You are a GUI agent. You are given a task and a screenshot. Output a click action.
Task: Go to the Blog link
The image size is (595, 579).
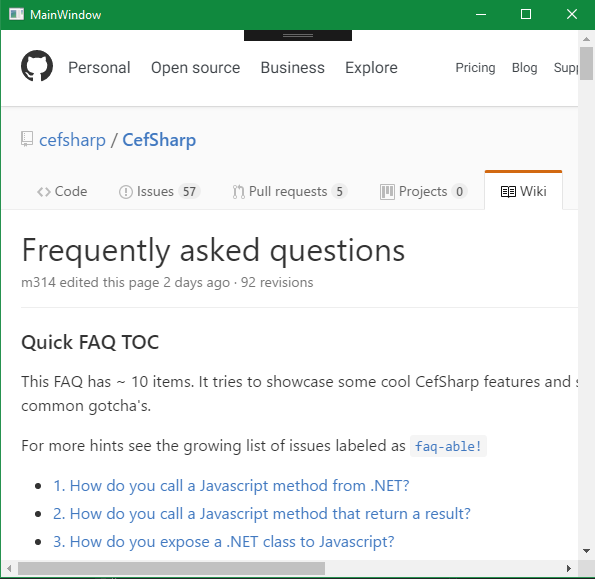(x=524, y=68)
